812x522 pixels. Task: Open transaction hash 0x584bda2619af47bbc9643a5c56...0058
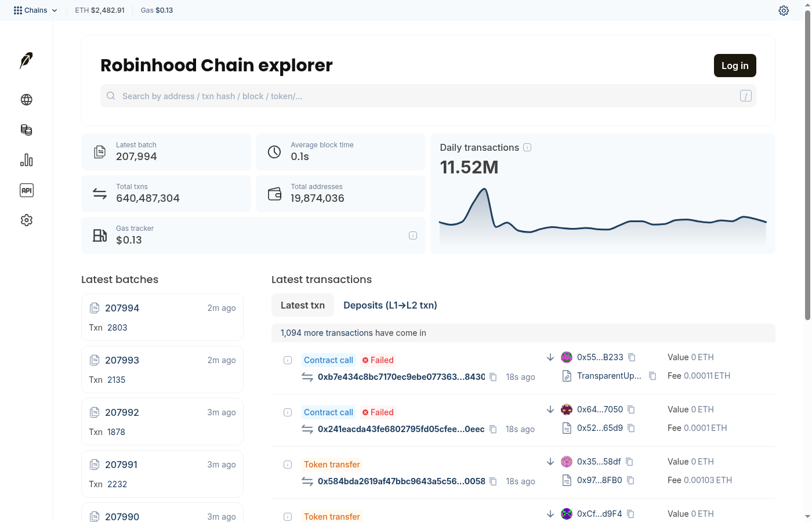click(401, 481)
